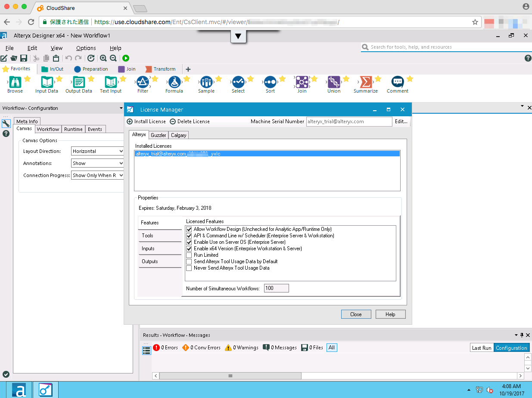532x398 pixels.
Task: Zoom in with the magnifier plus icon
Action: pyautogui.click(x=103, y=58)
